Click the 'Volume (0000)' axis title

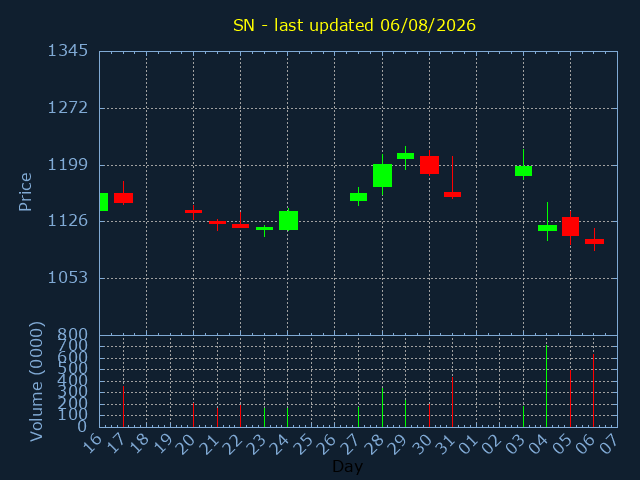click(x=36, y=382)
